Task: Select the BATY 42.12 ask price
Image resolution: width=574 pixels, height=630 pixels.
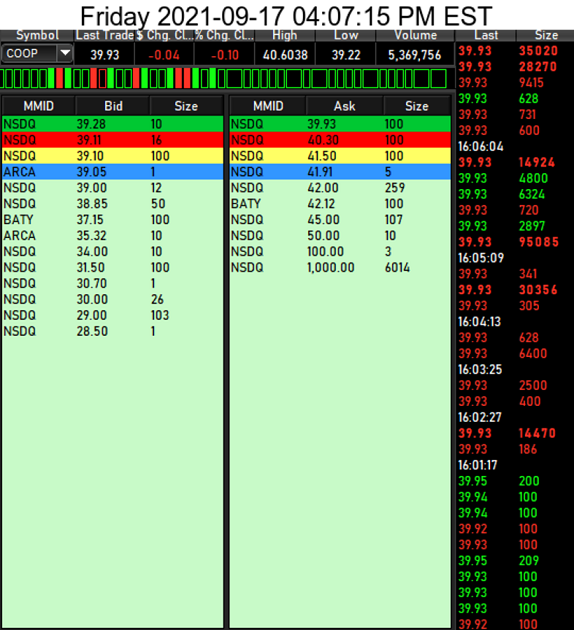Action: (x=321, y=204)
